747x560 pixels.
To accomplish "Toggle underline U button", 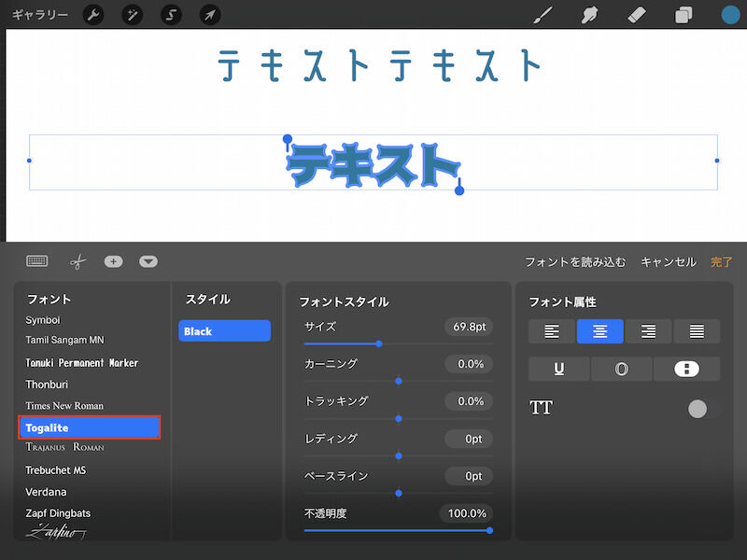I will (x=558, y=369).
